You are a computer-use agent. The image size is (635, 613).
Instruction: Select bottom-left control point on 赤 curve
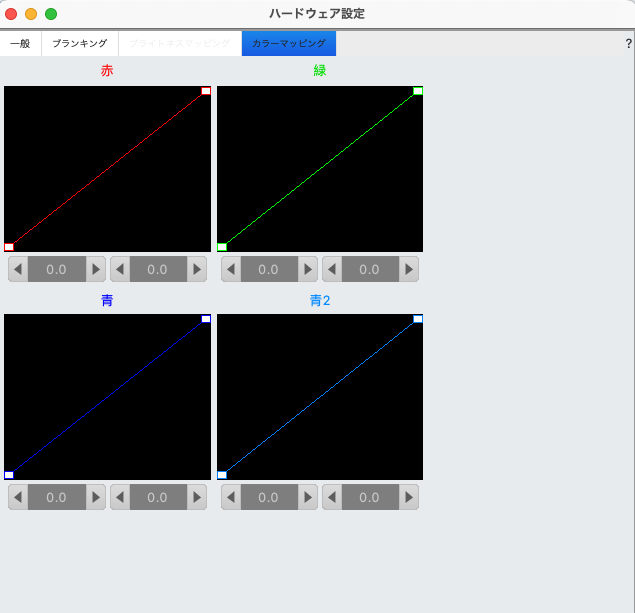point(9,246)
